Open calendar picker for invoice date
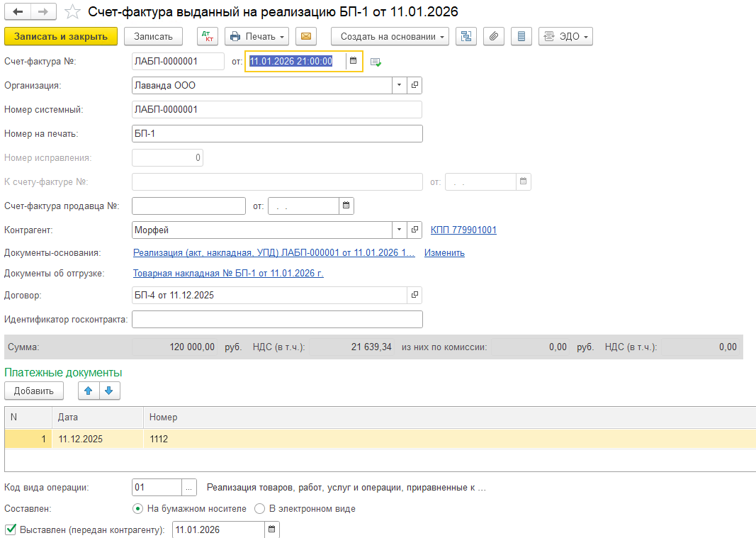 353,62
